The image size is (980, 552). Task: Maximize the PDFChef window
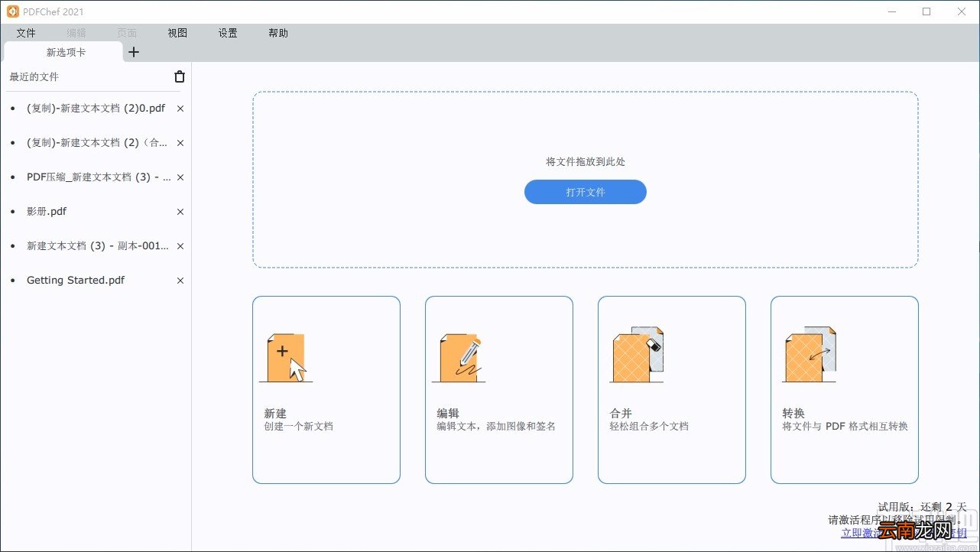click(x=926, y=11)
